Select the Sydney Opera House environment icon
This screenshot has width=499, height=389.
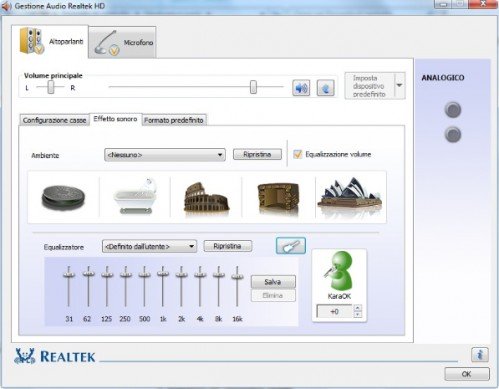coord(350,194)
